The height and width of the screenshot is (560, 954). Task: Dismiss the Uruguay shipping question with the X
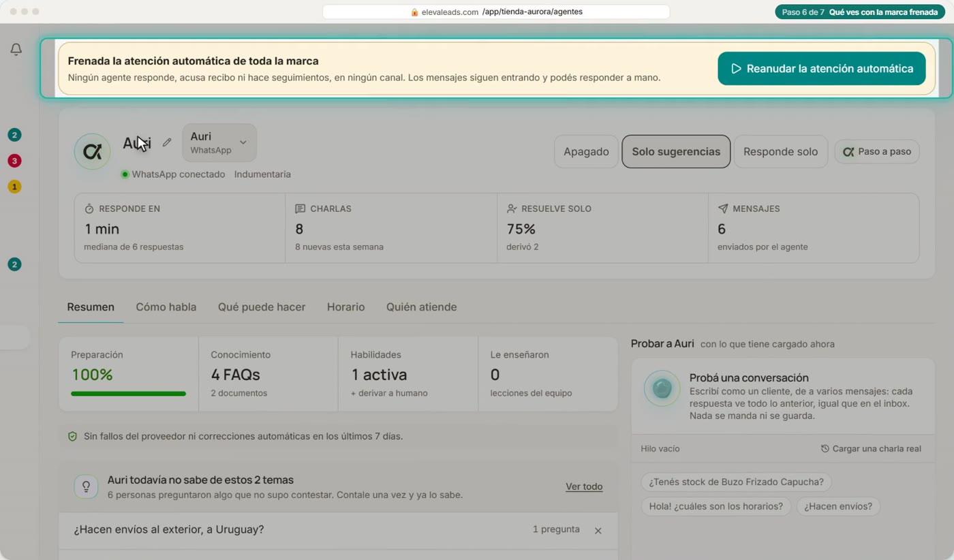click(x=598, y=530)
